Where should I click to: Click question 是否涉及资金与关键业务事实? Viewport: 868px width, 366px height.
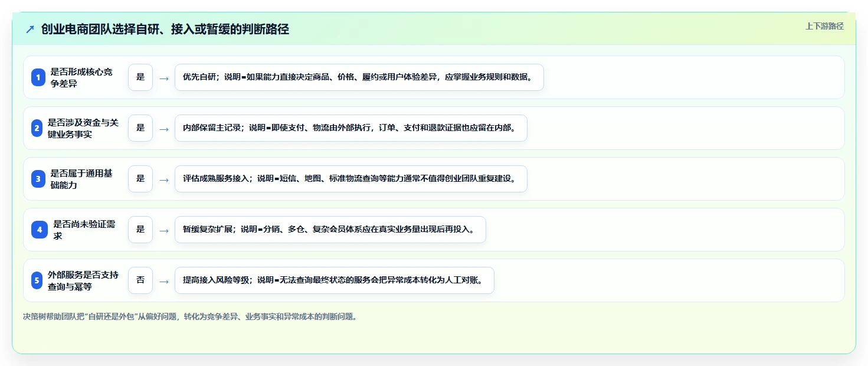click(x=83, y=128)
